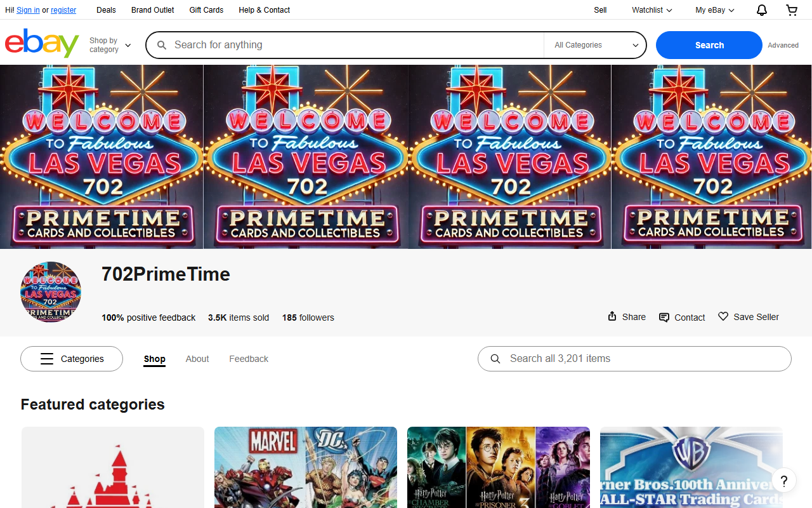The width and height of the screenshot is (812, 508).
Task: Expand the Watchlist dropdown
Action: click(x=652, y=10)
